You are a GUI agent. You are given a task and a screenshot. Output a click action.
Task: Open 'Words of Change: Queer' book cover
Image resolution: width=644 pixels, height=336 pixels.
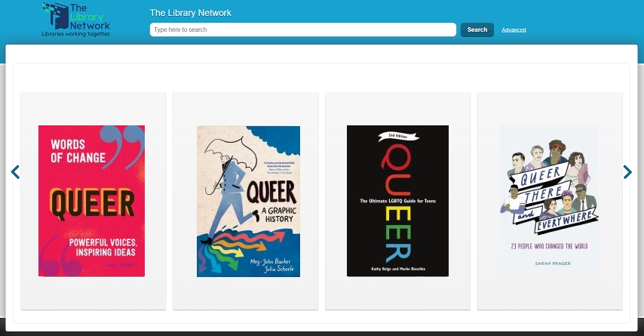91,201
